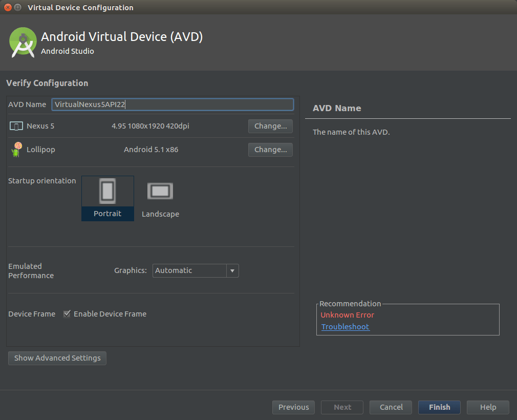Viewport: 517px width, 420px height.
Task: Click the Android 5.1 x86 text
Action: [151, 150]
